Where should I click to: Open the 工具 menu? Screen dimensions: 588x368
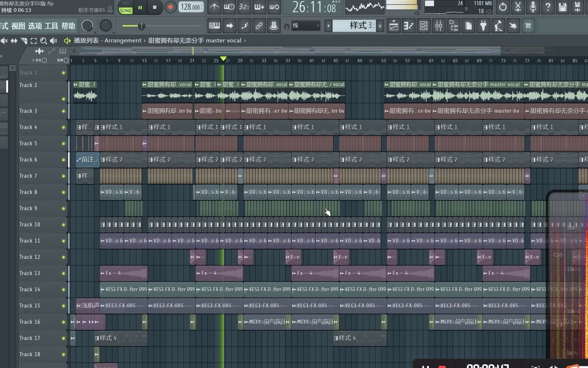pos(52,26)
